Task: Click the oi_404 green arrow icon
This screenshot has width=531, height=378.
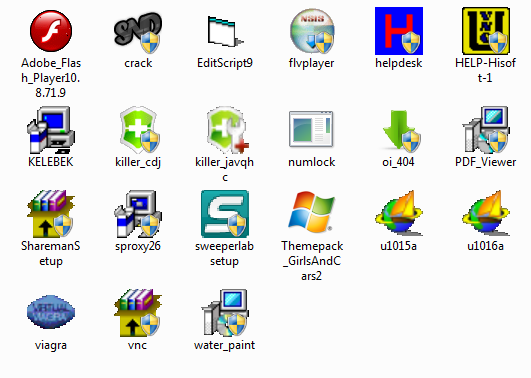Action: click(401, 130)
